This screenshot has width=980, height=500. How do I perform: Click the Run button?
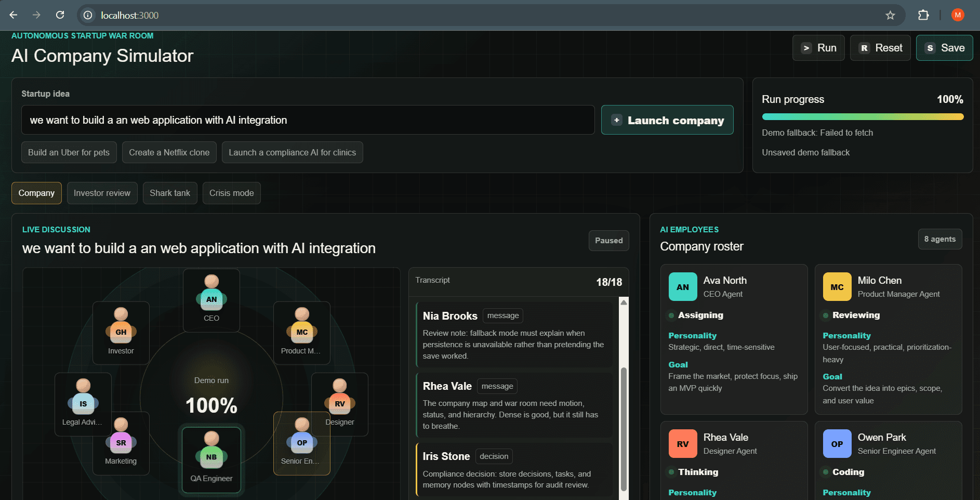818,48
